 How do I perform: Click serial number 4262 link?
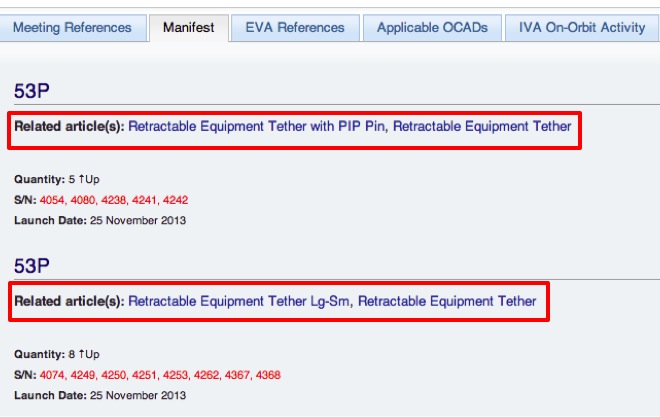click(206, 375)
